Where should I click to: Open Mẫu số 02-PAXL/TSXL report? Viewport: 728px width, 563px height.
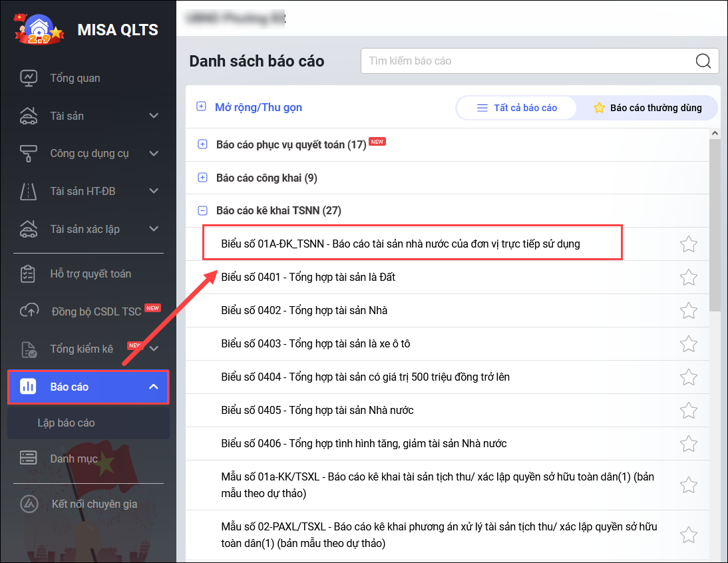point(439,534)
